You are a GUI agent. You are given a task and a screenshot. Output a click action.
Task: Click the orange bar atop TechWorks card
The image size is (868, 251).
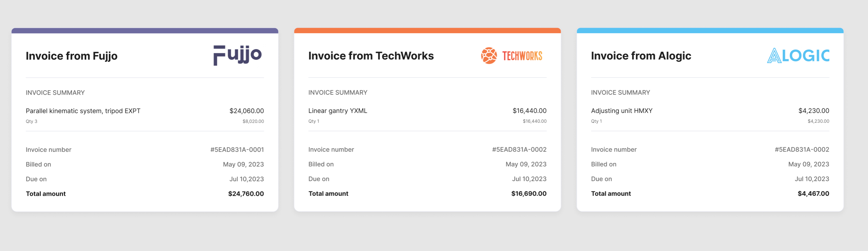(x=427, y=31)
